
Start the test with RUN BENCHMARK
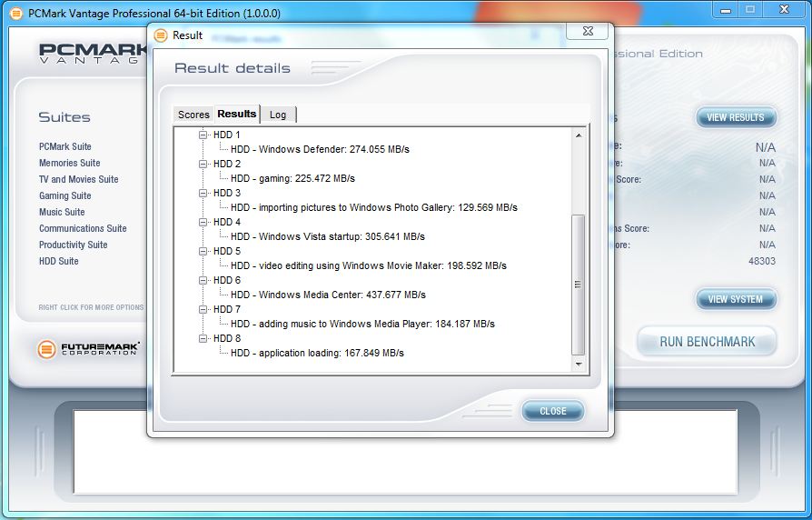click(x=708, y=342)
